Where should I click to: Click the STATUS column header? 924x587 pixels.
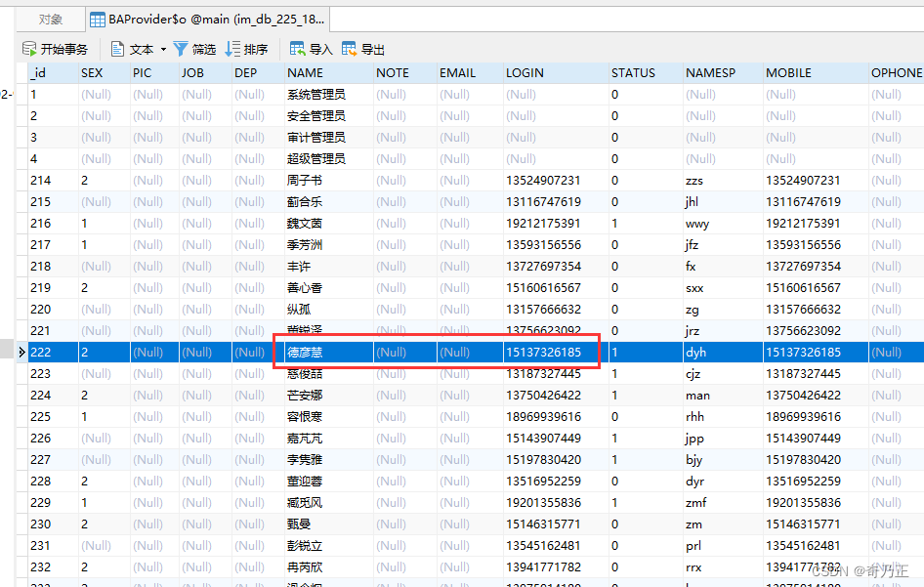pyautogui.click(x=646, y=73)
